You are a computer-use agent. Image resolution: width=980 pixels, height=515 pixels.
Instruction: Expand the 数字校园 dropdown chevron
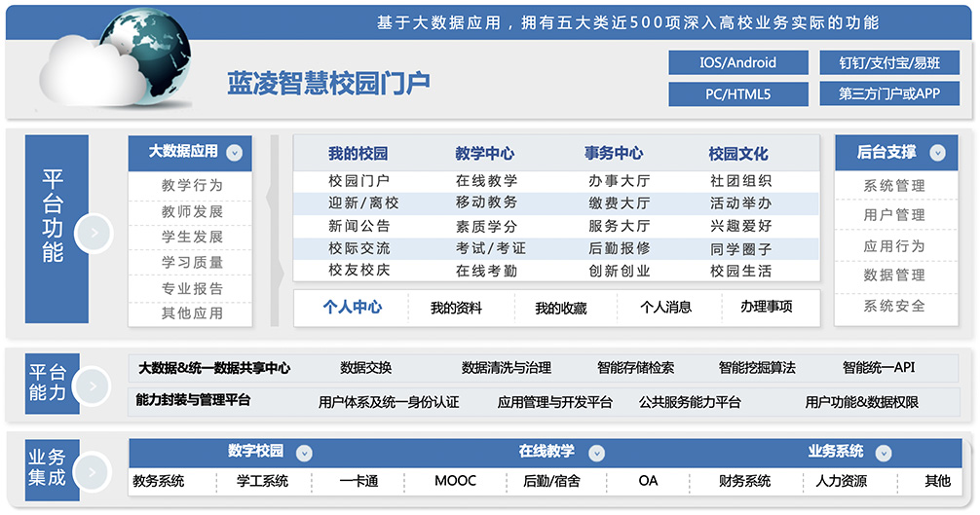[x=304, y=454]
